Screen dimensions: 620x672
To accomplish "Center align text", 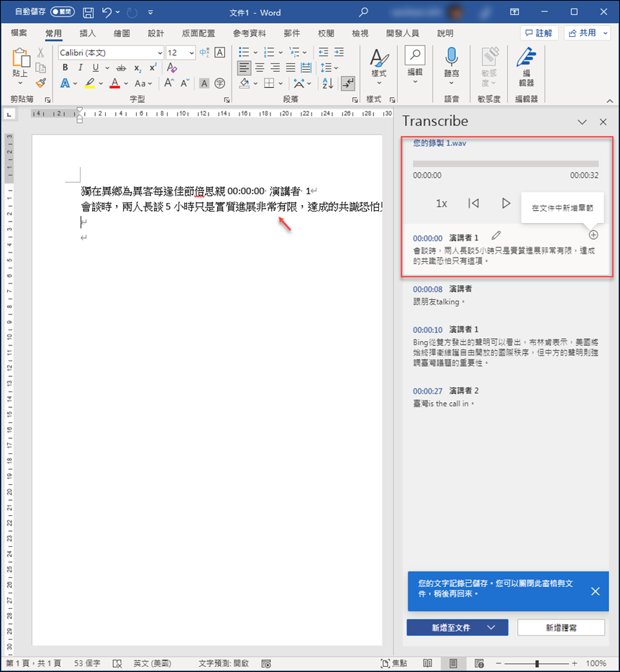I will coord(260,68).
